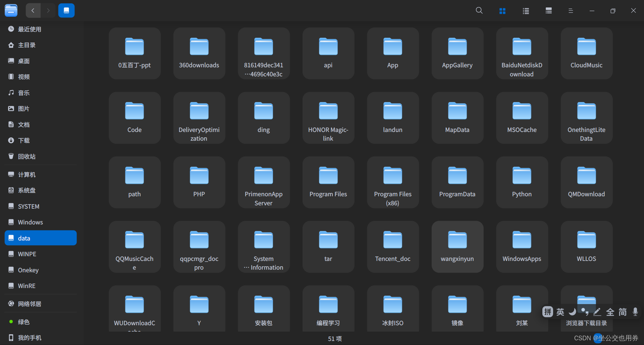Select the MSOCache folder
This screenshot has height=345, width=644.
click(x=522, y=118)
